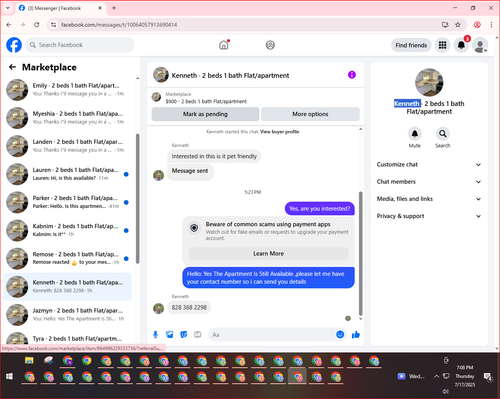Expand Customize chat section
The image size is (500, 399).
click(x=429, y=164)
